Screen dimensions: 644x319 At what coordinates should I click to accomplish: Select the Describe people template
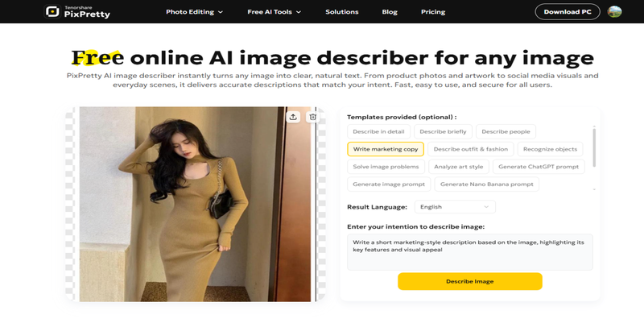tap(506, 131)
